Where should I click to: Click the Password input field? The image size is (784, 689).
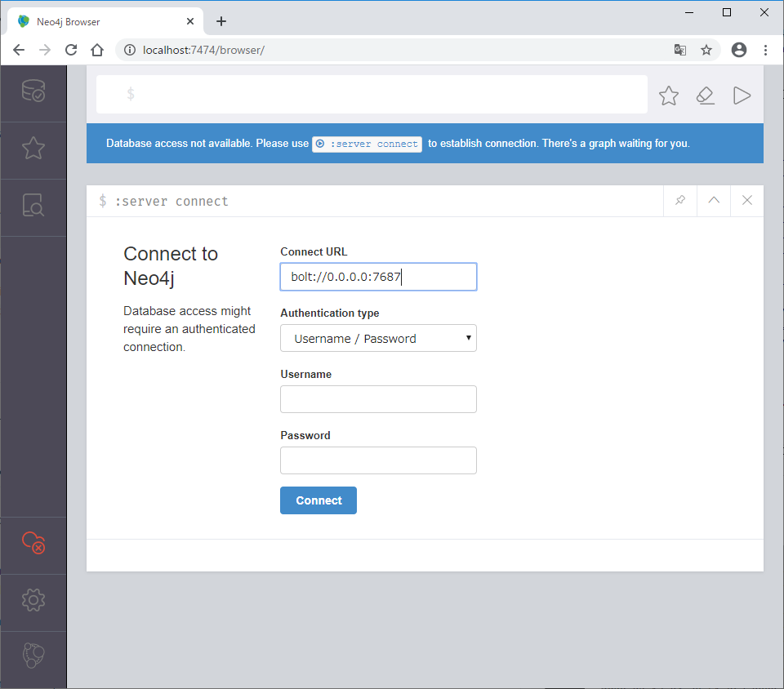tap(378, 460)
